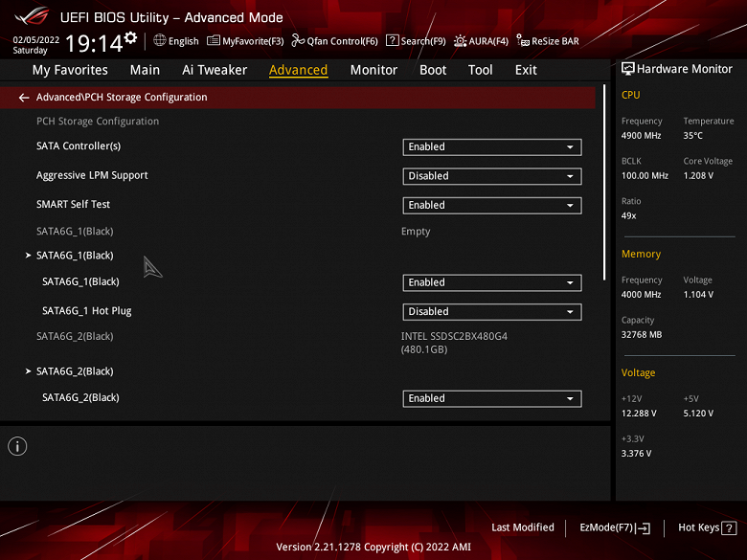
Task: Select the SMART Self Test label
Action: click(x=73, y=204)
